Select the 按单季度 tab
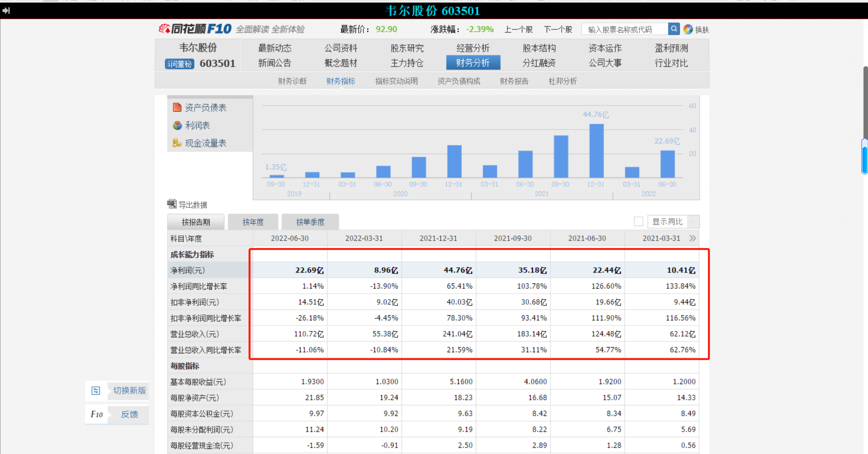The height and width of the screenshot is (454, 868). point(310,222)
